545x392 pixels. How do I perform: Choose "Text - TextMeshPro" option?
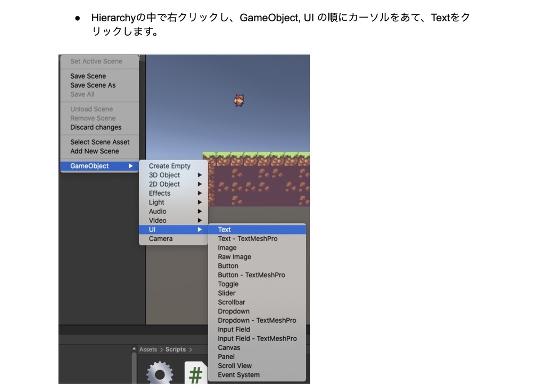[x=248, y=239]
